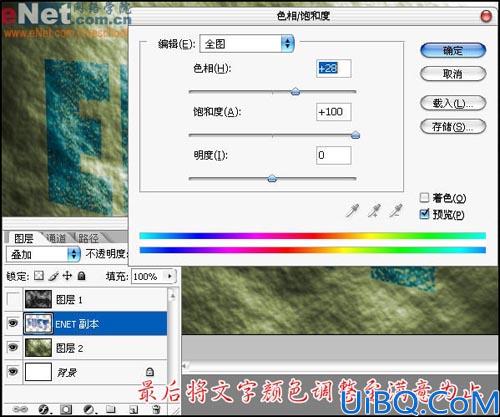500x417 pixels.
Task: Delete layer with trash icon
Action: click(156, 409)
